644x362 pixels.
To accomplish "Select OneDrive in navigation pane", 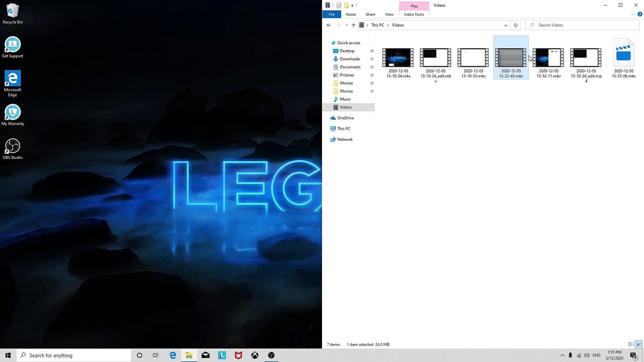I will coord(346,118).
